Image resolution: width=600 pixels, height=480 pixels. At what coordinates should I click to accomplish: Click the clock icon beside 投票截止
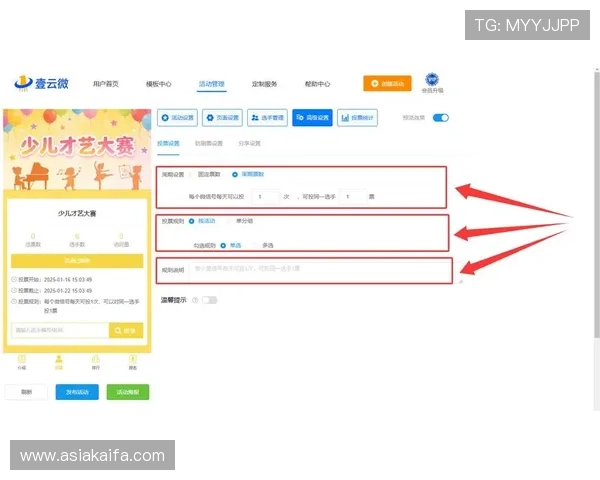tap(14, 291)
